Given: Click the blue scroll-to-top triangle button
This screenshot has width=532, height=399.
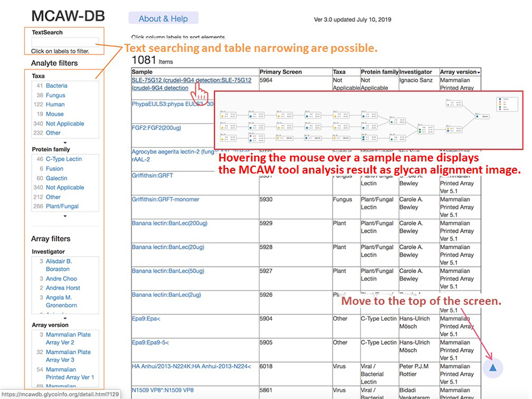Looking at the screenshot, I should (493, 368).
